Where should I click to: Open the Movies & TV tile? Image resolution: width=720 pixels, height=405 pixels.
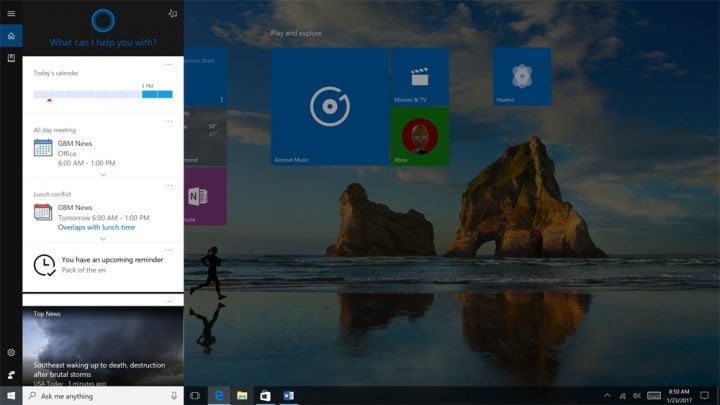click(420, 77)
